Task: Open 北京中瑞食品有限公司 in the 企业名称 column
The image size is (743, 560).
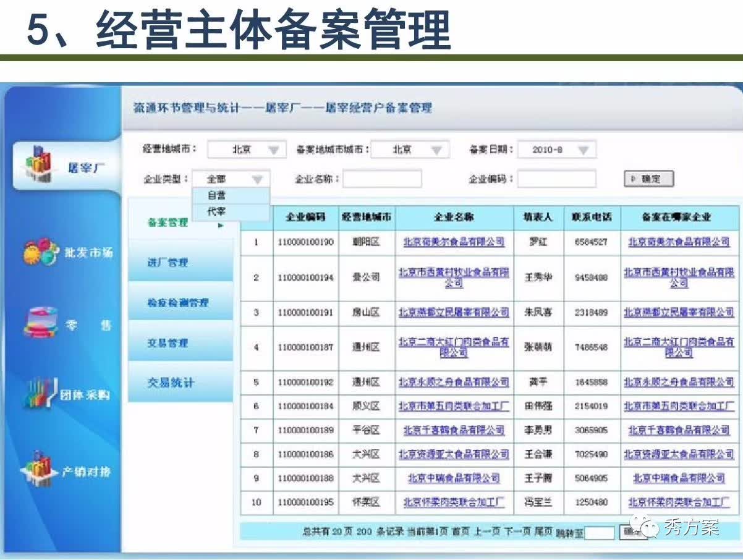Action: tap(454, 478)
